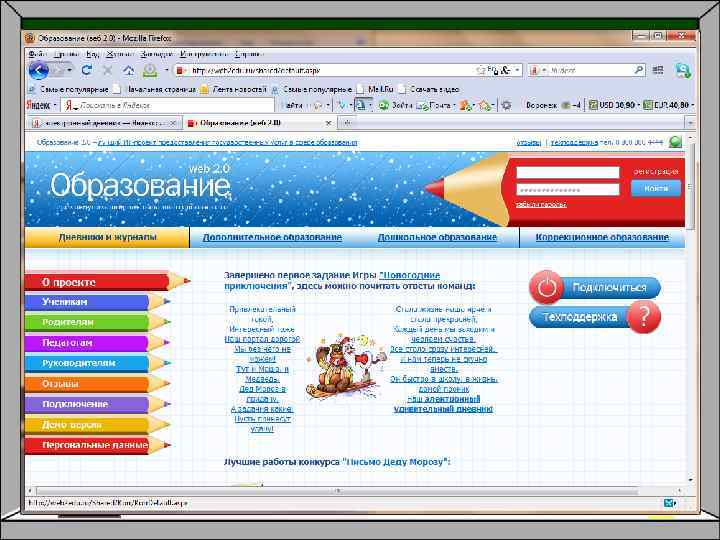The image size is (720, 540).
Task: Click the blue Back navigation arrow
Action: 39,70
